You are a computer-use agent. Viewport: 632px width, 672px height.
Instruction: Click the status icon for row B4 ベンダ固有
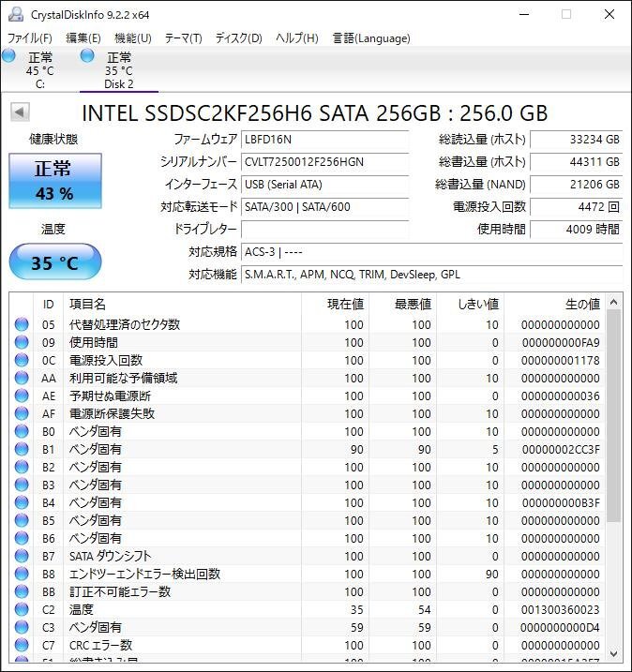point(22,502)
